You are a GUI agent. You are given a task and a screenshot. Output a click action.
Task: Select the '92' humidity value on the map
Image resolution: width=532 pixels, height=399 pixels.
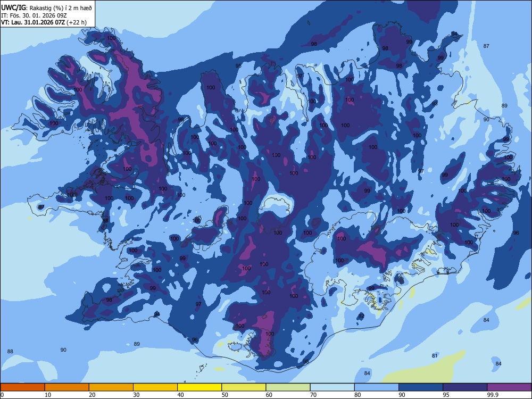pos(361,315)
